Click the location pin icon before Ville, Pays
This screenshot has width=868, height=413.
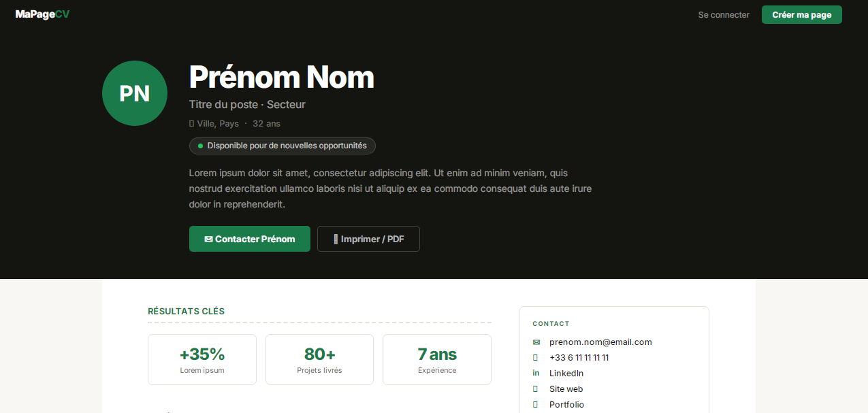[191, 124]
